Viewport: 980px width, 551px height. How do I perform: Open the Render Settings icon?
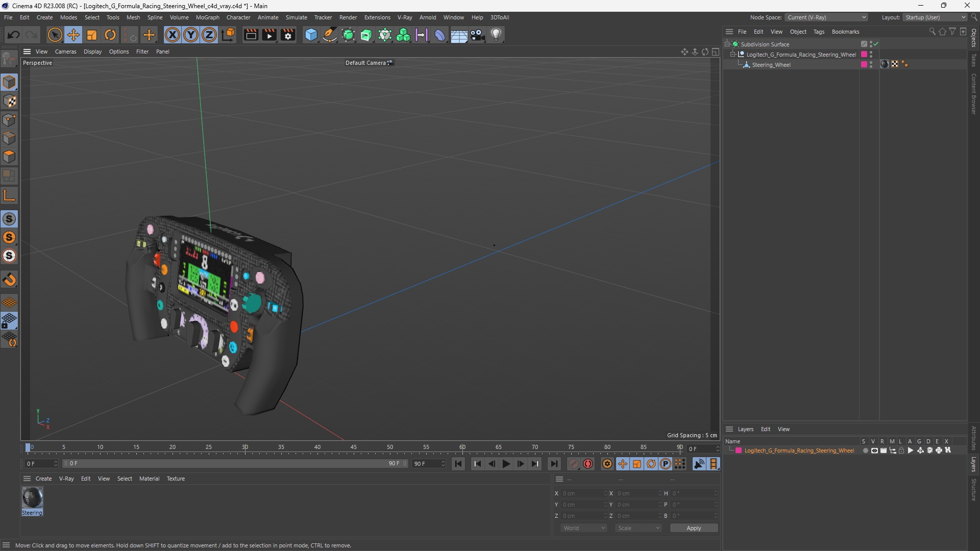pos(288,35)
